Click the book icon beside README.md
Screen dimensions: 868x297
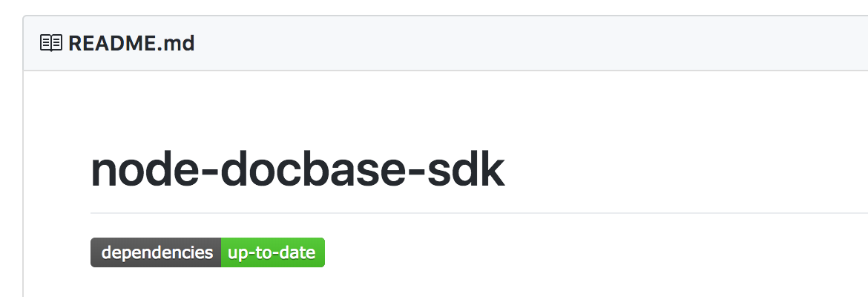(51, 42)
